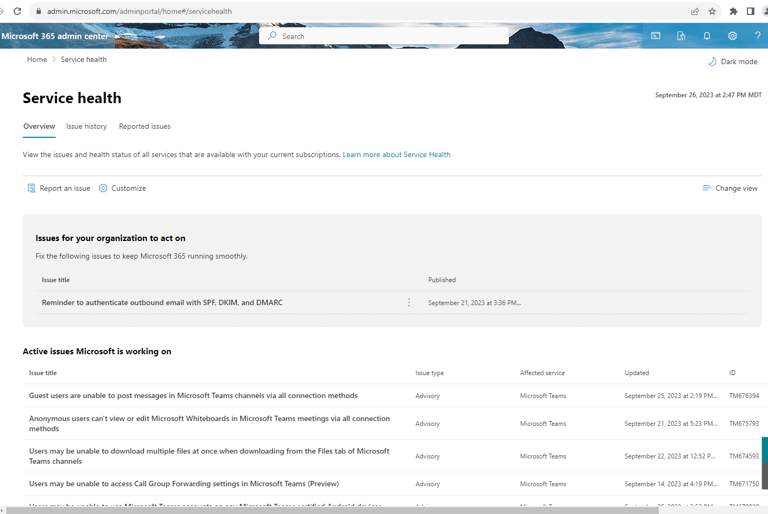The image size is (768, 514).
Task: Click the published date September 21, 2023 at 3:36 PM
Action: [x=474, y=303]
